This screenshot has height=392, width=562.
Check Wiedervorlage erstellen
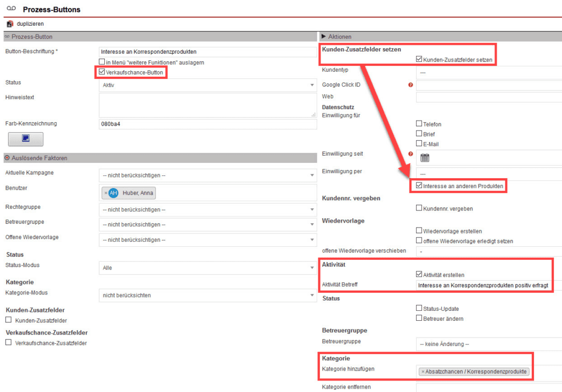(x=419, y=231)
